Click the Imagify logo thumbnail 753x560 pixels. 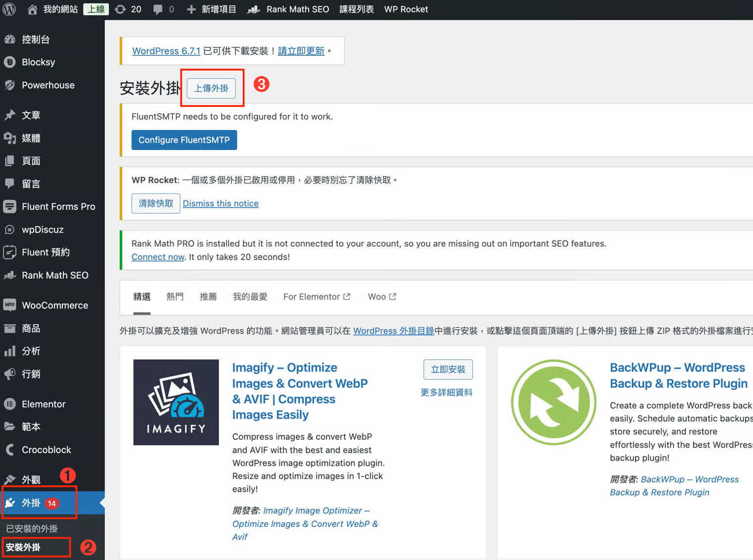pyautogui.click(x=176, y=402)
